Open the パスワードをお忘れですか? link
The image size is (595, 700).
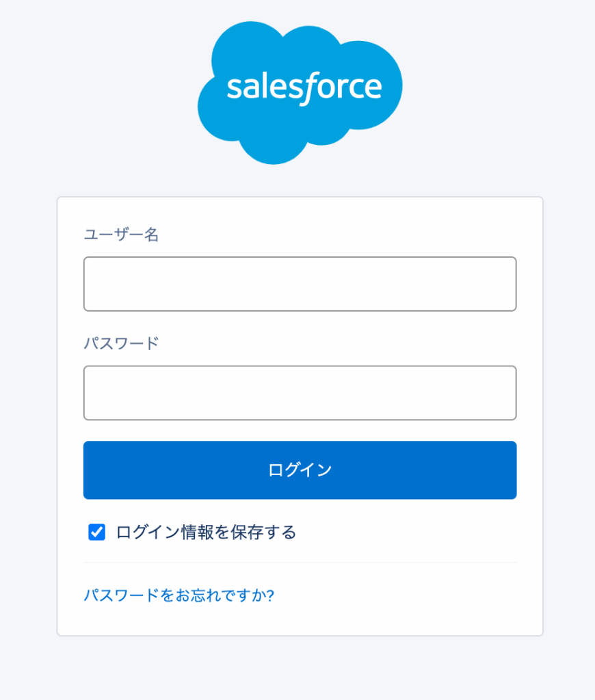click(x=178, y=595)
